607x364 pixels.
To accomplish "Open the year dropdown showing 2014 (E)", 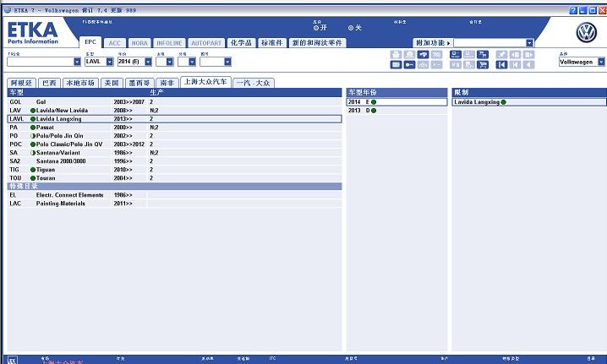I will [148, 62].
